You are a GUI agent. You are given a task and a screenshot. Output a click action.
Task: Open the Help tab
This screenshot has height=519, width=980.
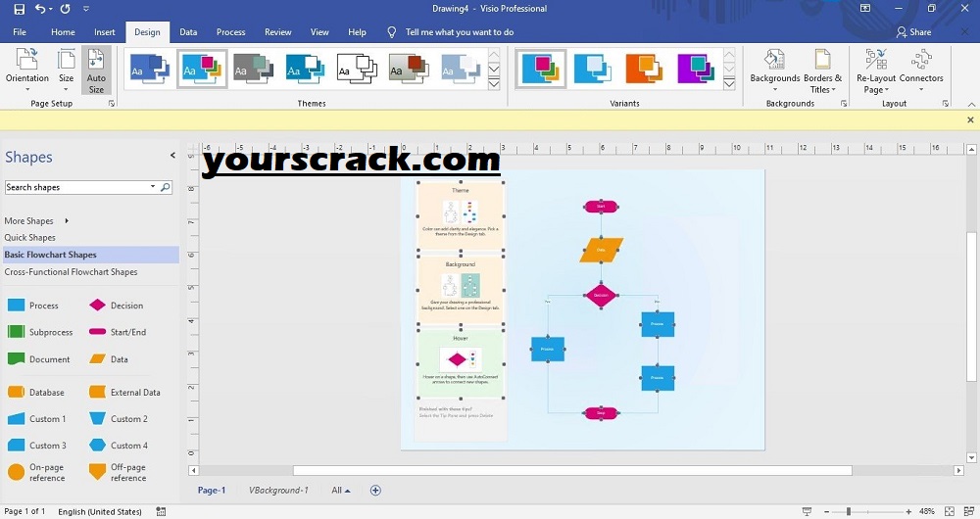pos(357,32)
